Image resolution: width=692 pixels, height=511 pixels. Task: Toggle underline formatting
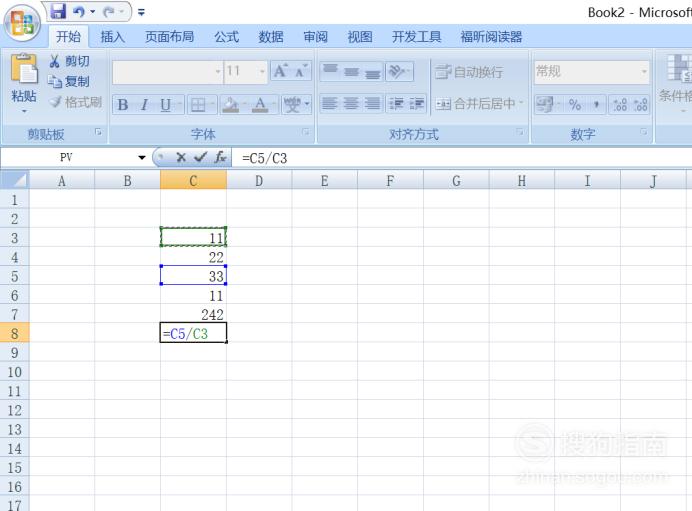165,105
